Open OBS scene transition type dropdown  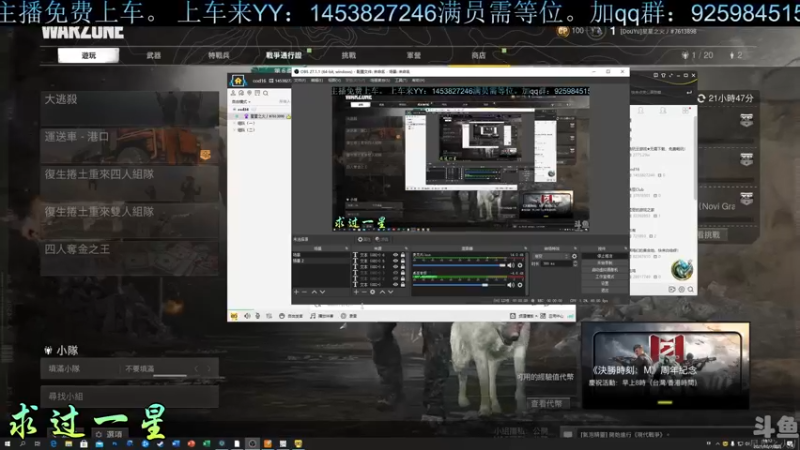click(x=551, y=256)
